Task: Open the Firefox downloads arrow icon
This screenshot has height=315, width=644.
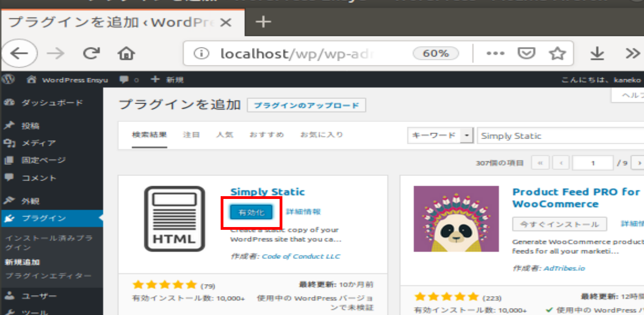Action: pos(597,54)
